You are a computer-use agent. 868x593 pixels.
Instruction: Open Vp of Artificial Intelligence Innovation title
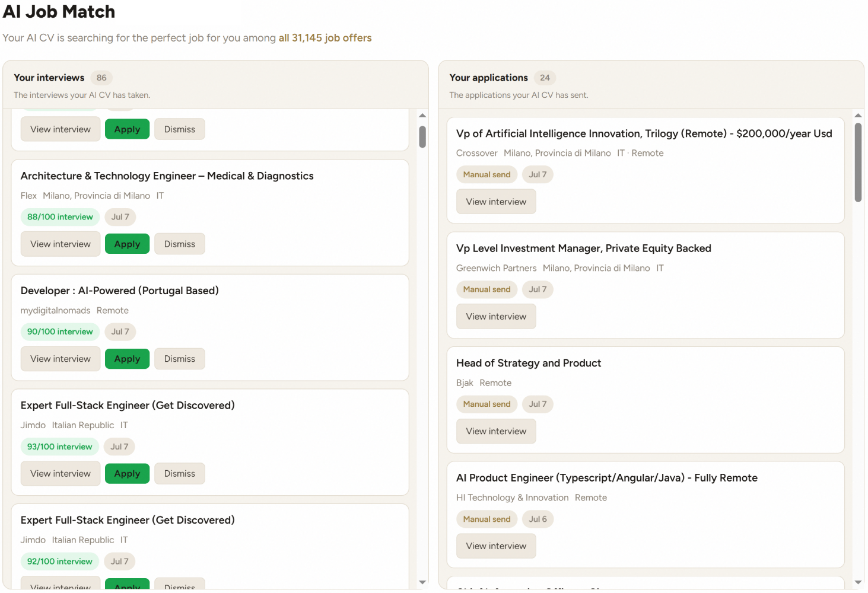point(644,134)
